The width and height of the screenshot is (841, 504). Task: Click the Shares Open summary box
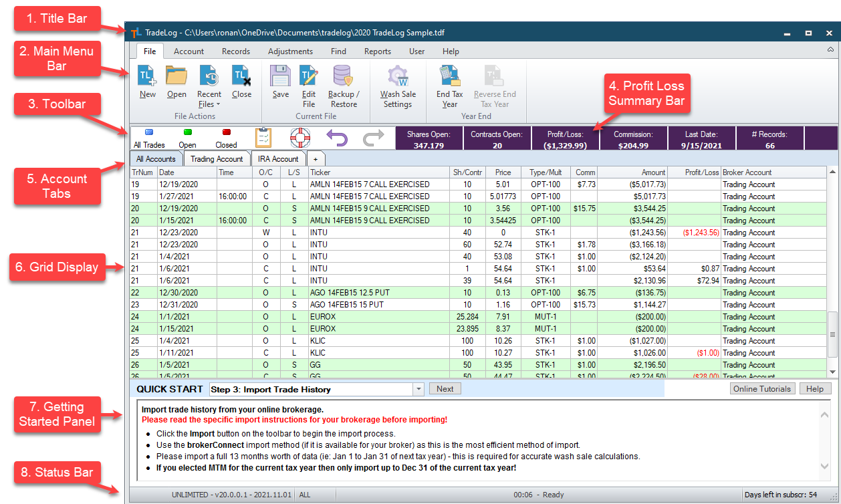click(429, 139)
